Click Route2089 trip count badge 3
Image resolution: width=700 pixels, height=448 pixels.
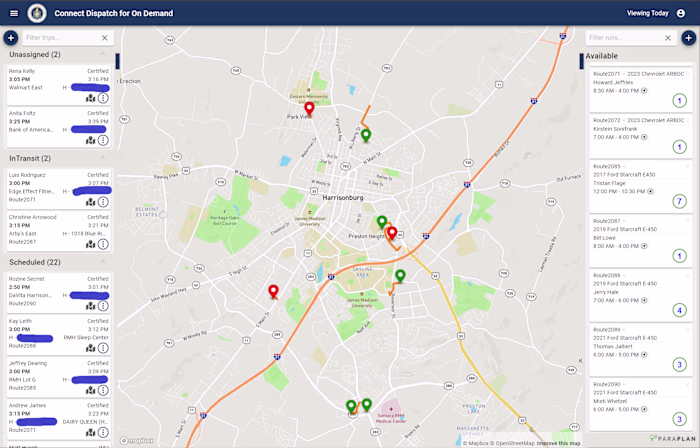679,365
